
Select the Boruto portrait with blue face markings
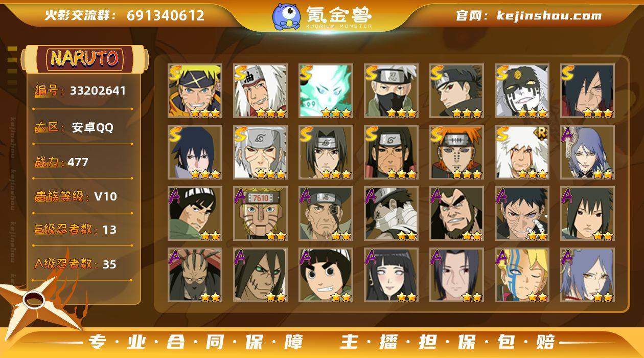522,275
